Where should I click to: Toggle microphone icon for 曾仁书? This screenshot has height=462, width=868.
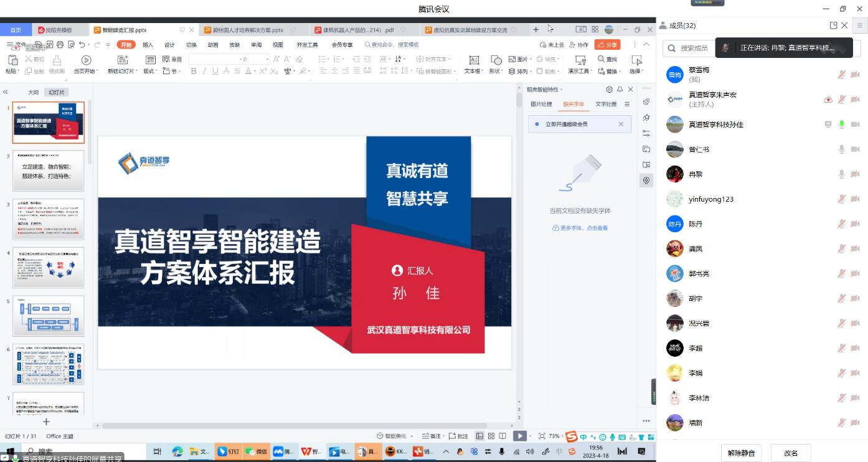(x=841, y=149)
